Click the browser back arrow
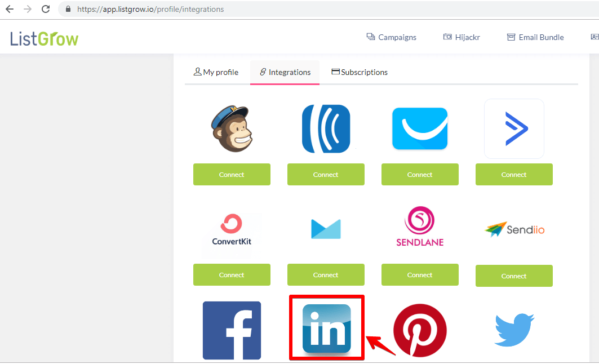This screenshot has width=599, height=364. 10,9
